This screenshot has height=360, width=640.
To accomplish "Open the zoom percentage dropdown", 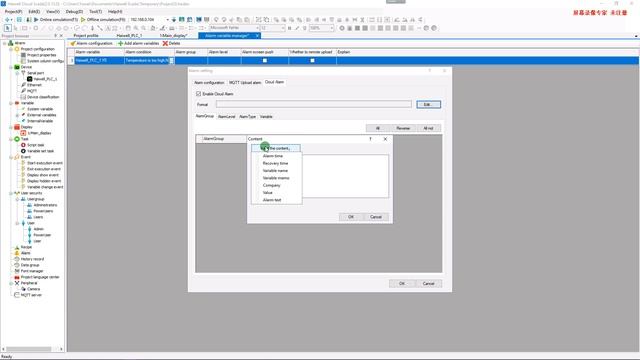I will 332,28.
